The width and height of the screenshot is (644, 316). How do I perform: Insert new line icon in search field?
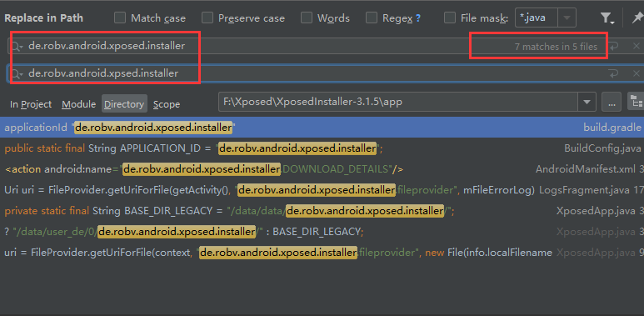click(x=613, y=47)
